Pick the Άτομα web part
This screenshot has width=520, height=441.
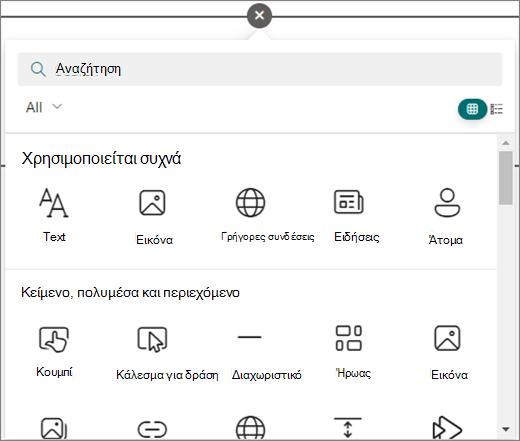447,217
